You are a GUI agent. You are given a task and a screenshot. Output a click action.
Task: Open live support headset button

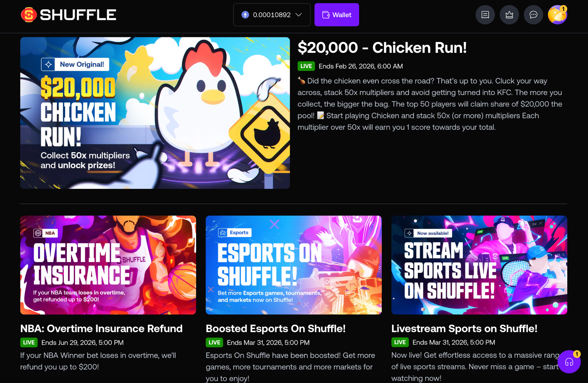tap(569, 362)
